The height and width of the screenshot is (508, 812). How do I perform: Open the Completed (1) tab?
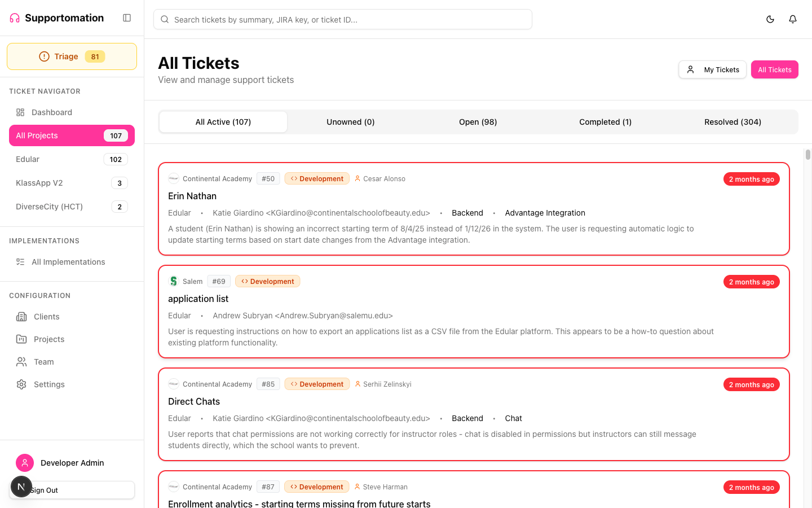pos(605,122)
